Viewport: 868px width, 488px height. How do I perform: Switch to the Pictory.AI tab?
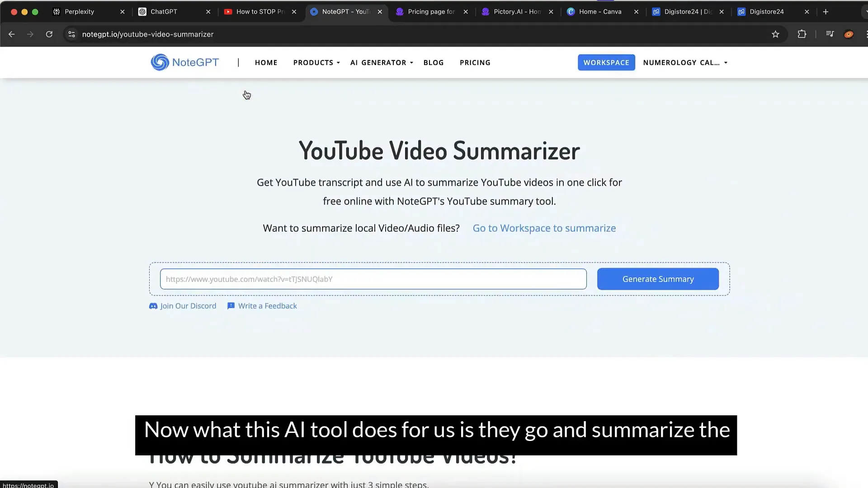(x=517, y=12)
